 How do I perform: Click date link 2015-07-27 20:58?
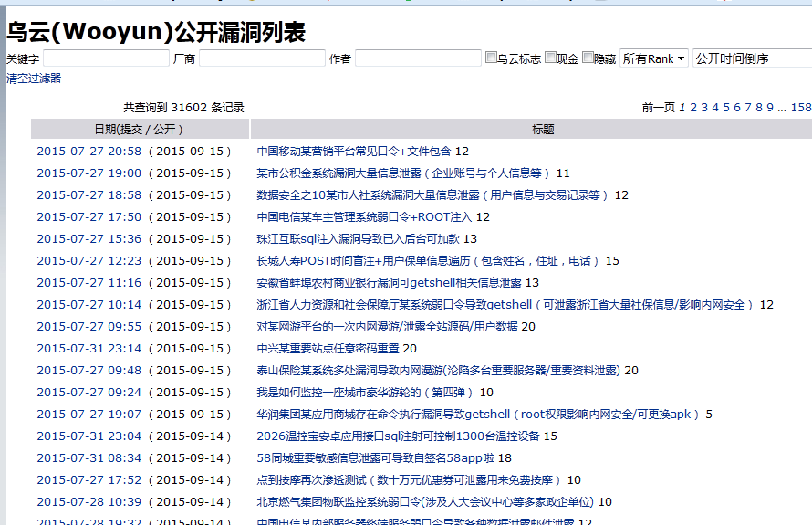click(x=89, y=152)
